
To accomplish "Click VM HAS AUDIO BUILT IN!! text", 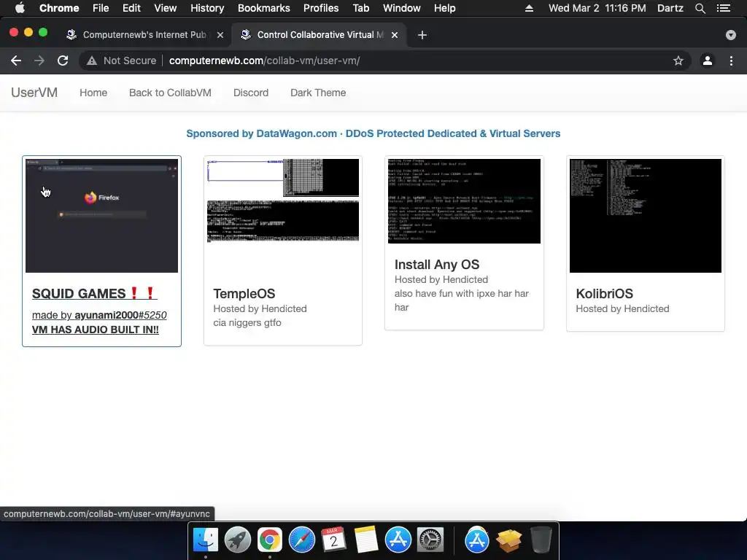I will [x=96, y=330].
